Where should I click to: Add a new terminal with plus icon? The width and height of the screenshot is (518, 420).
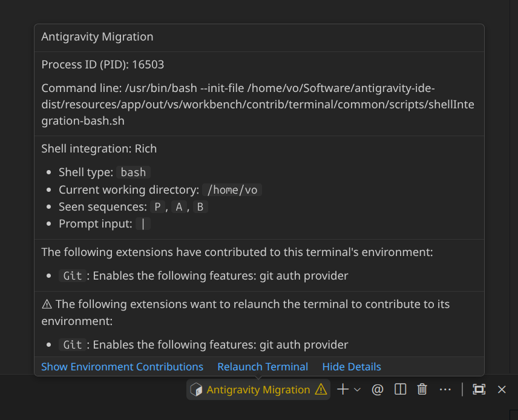click(x=343, y=389)
